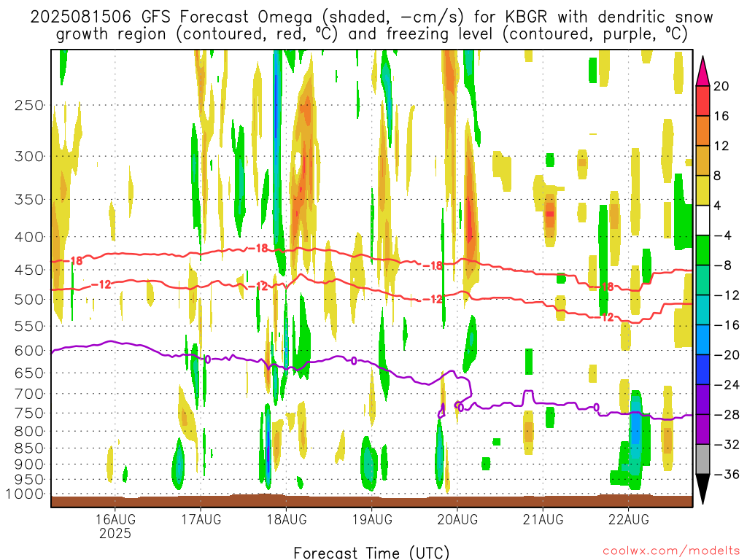Select the sea-green colorbar swatch between -8 and -12
The width and height of the screenshot is (747, 560).
tap(703, 280)
